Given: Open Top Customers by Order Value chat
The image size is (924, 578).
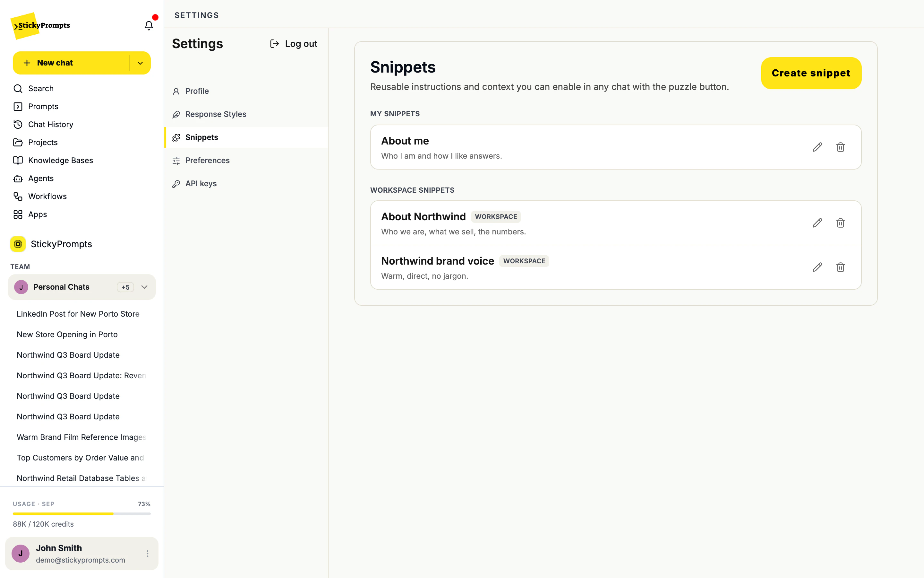Looking at the screenshot, I should [x=80, y=458].
